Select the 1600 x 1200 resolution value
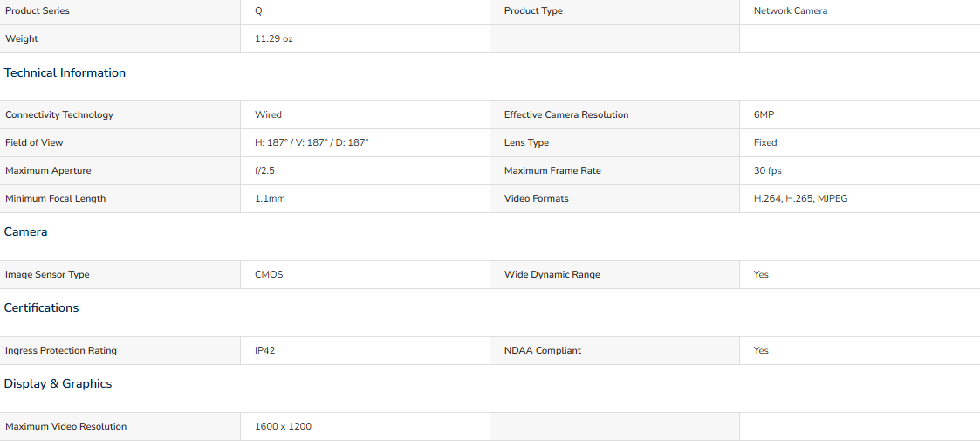Viewport: 980px width, 441px height. [283, 427]
